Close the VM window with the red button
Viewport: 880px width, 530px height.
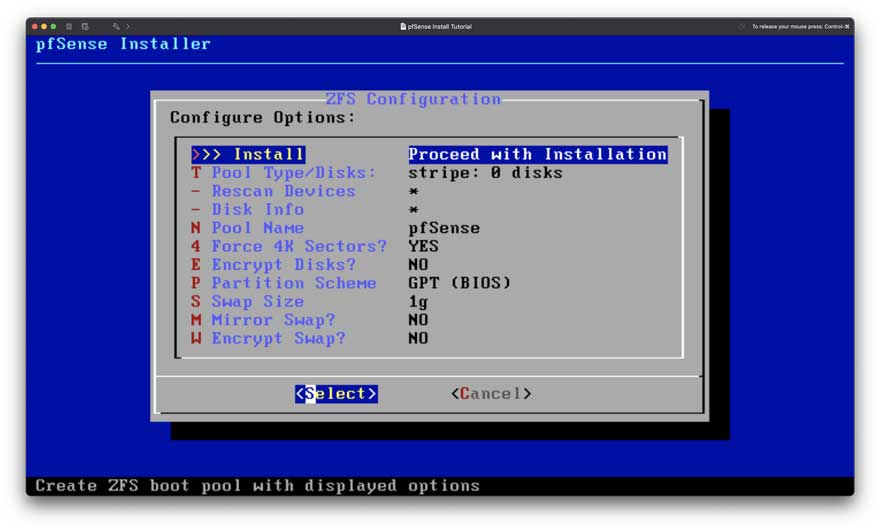coord(35,26)
